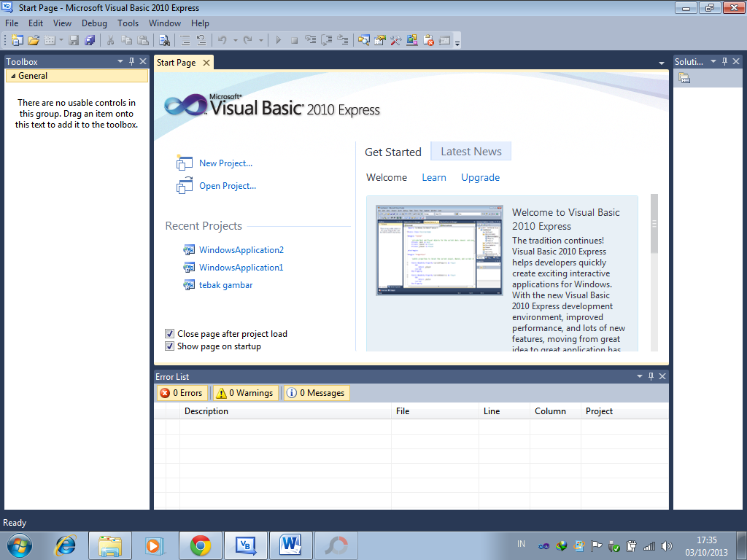The height and width of the screenshot is (560, 747).
Task: Open the Object Browser toolbar icon
Action: 412,41
